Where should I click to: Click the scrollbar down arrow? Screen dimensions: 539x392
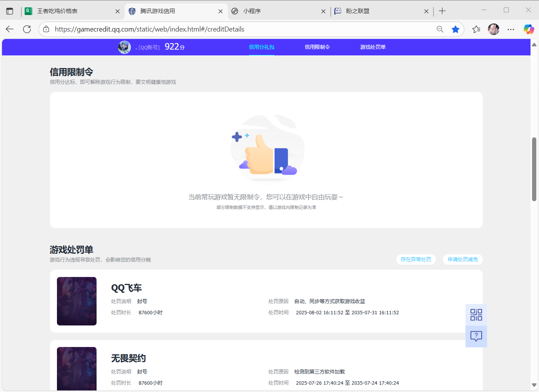tap(534, 385)
